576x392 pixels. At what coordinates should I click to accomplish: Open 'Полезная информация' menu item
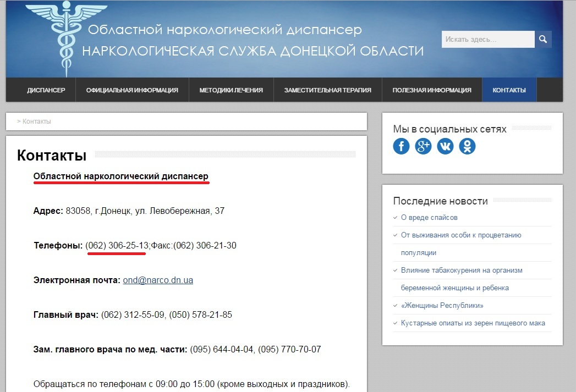432,90
